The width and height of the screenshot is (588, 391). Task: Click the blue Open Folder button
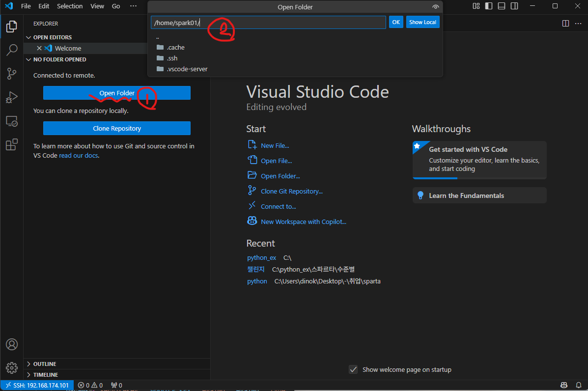coord(116,93)
